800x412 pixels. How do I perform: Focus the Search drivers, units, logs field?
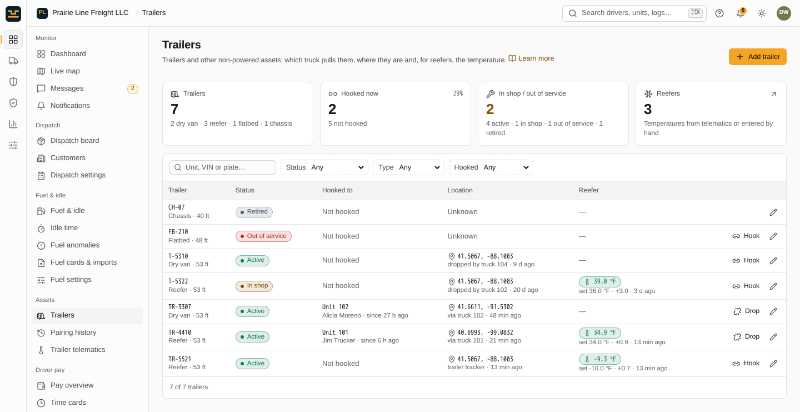(634, 13)
